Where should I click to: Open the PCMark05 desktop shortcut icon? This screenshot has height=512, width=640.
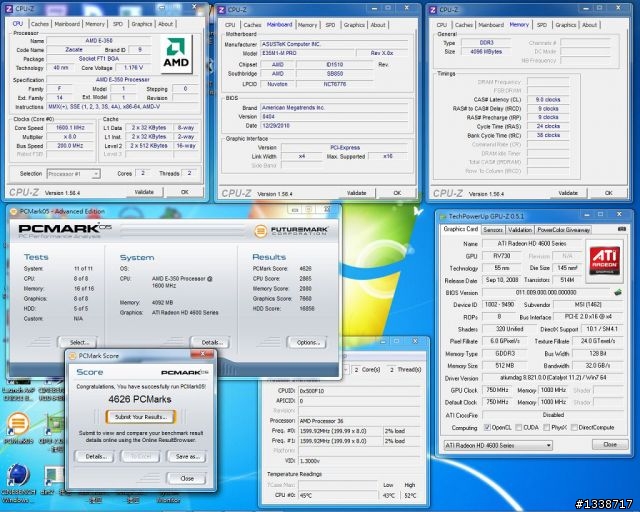click(x=18, y=423)
